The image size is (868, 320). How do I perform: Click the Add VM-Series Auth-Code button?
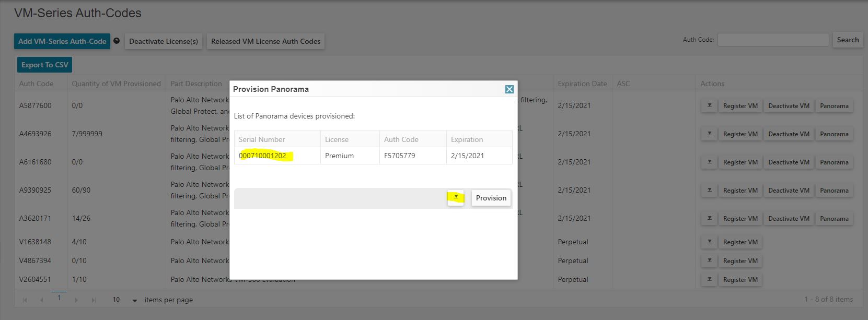[62, 41]
